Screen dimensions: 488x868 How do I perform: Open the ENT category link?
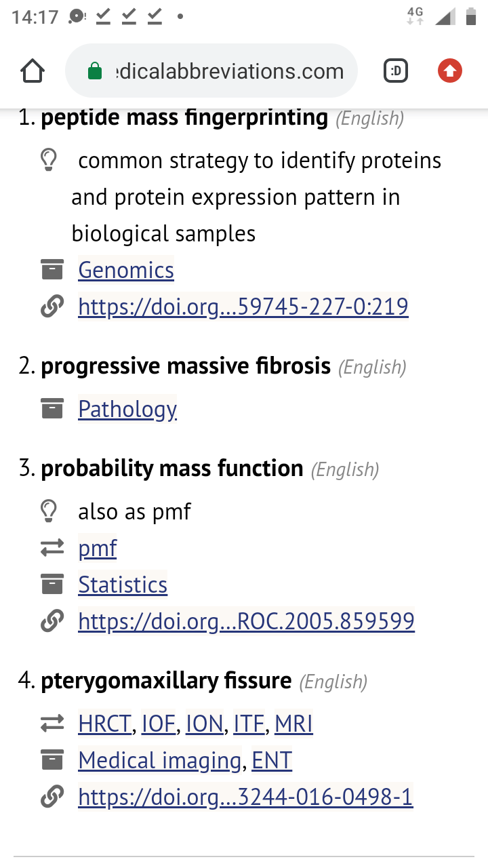point(272,760)
